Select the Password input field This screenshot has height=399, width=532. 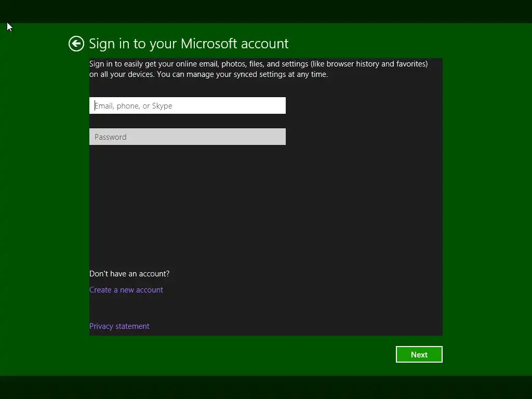[x=187, y=137]
